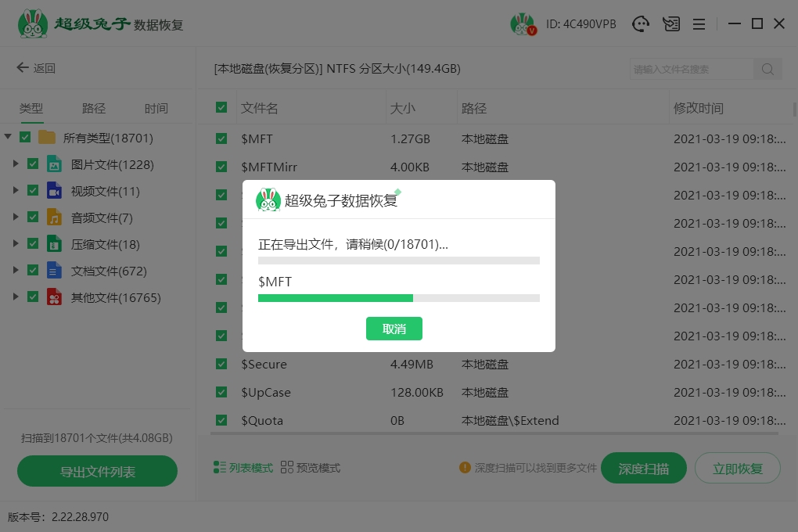Viewport: 798px width, 532px height.
Task: Click the VIP rabbit avatar icon
Action: (x=523, y=24)
